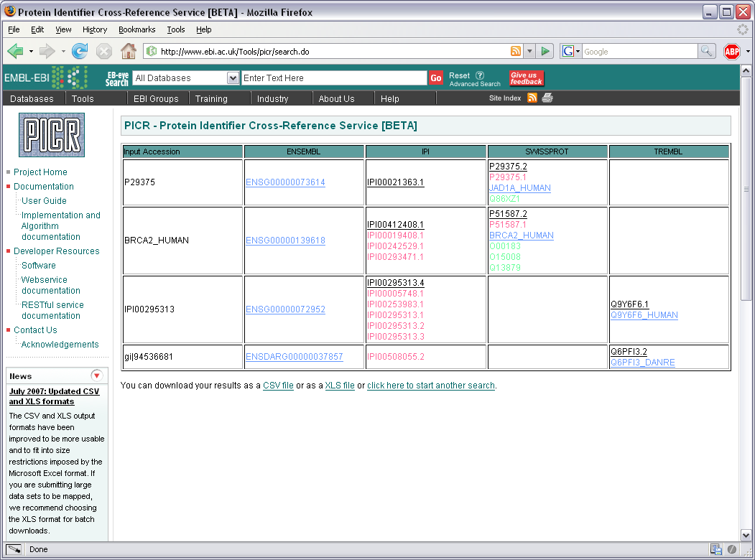
Task: Open the Adblock Plus dropdown arrow
Action: coord(748,51)
